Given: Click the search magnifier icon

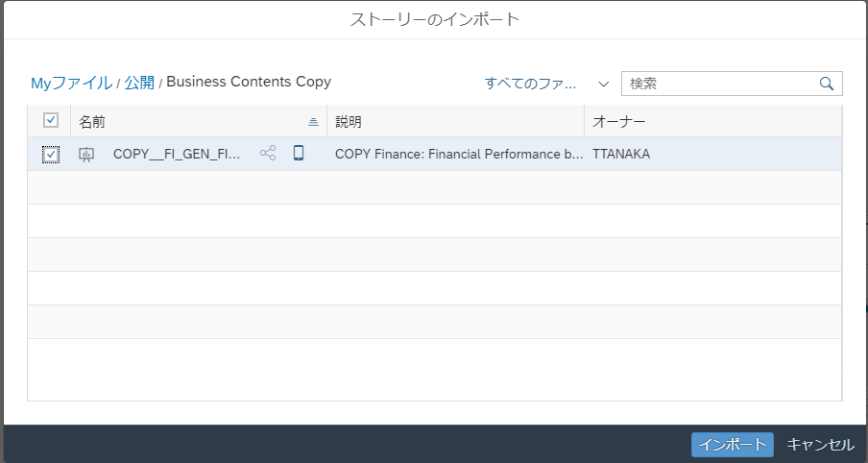Looking at the screenshot, I should (826, 84).
